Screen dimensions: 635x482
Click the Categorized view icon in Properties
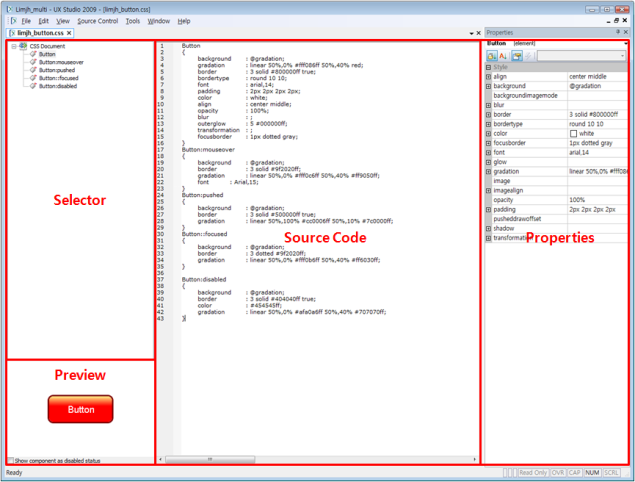(492, 56)
